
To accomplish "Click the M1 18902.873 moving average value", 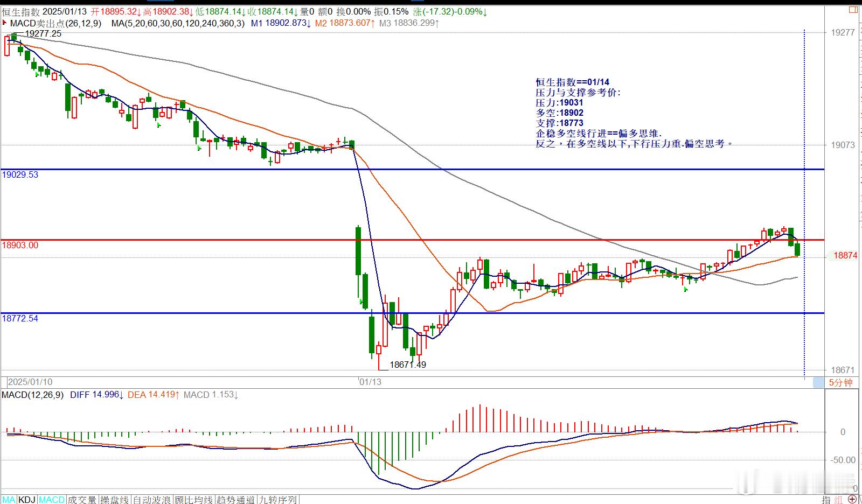I will 281,23.
